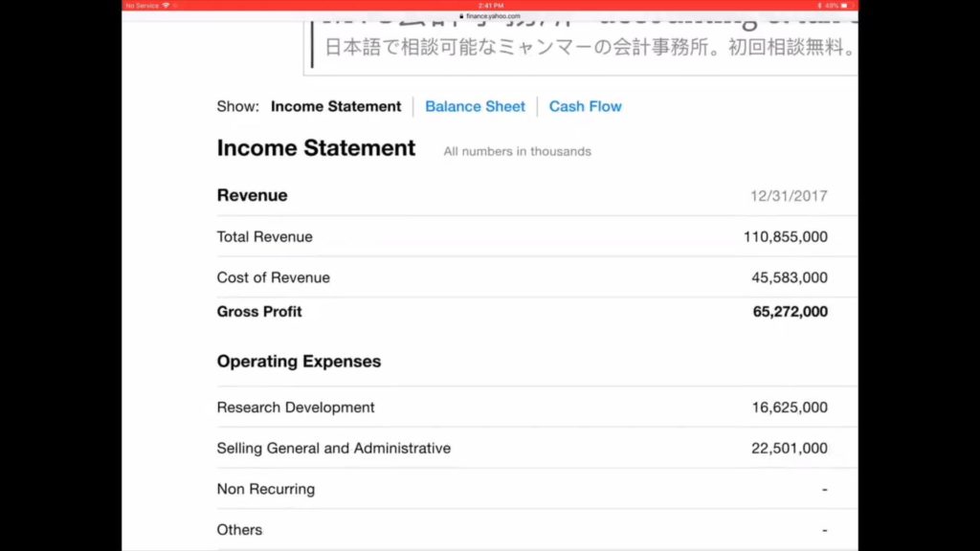
Task: Click the value 16,625,000
Action: pyautogui.click(x=790, y=408)
